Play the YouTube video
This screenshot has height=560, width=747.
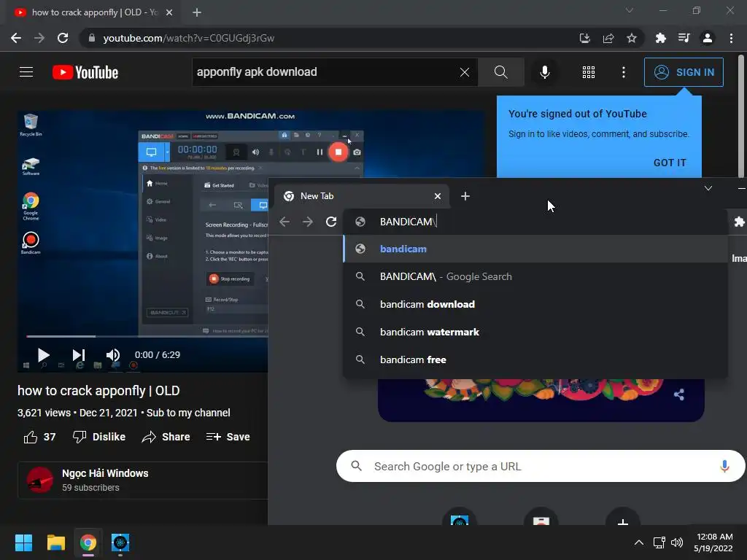[x=43, y=355]
